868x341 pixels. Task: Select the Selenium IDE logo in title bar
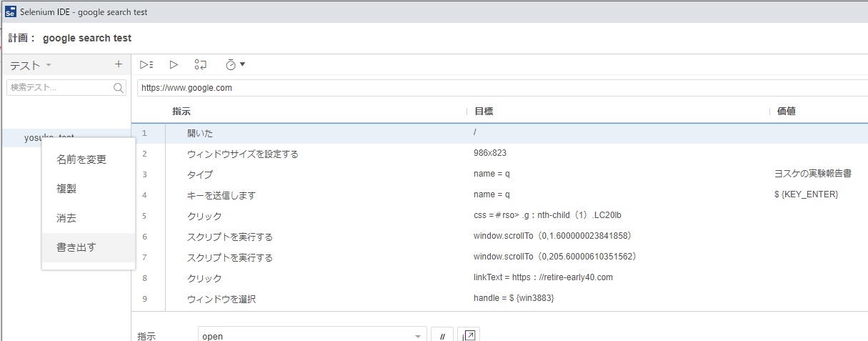[11, 12]
